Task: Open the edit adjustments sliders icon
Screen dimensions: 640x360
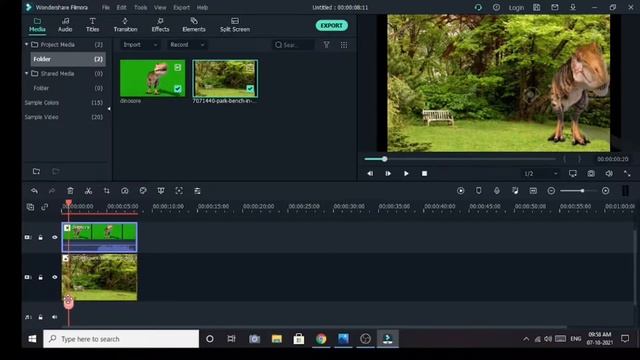Action: point(197,191)
